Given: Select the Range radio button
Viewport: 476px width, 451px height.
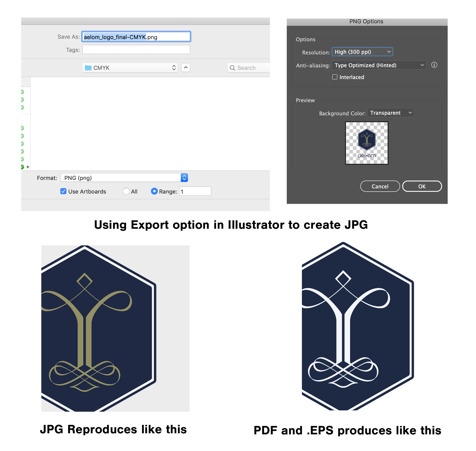Looking at the screenshot, I should [x=154, y=191].
